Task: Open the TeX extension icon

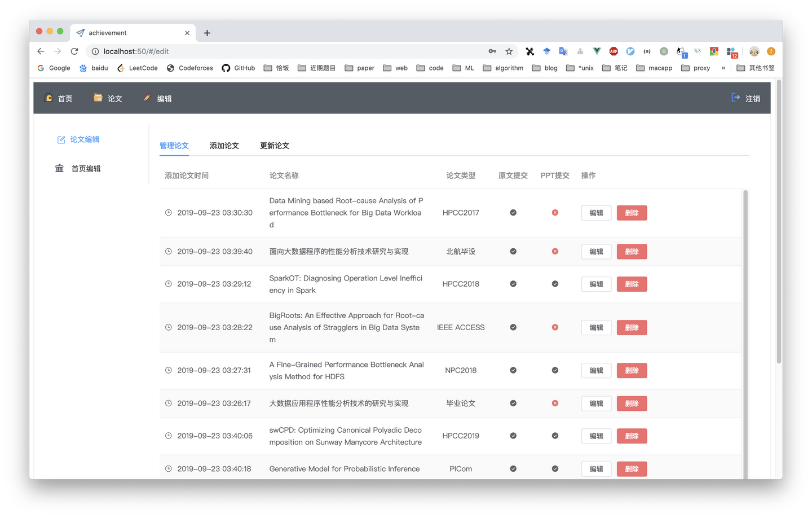Action: pos(698,51)
